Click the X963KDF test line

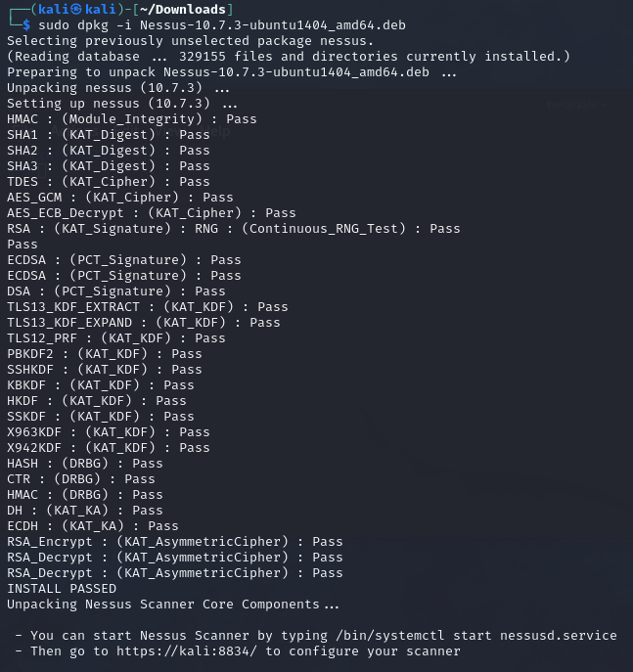pyautogui.click(x=108, y=431)
